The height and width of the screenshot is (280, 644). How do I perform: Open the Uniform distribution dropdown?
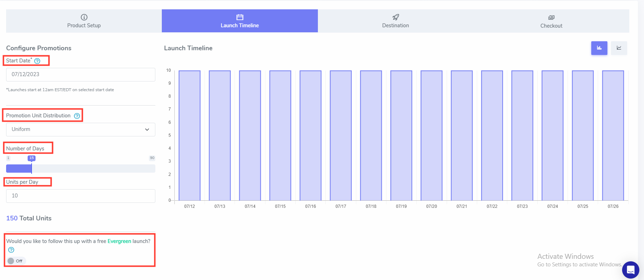[x=80, y=130]
